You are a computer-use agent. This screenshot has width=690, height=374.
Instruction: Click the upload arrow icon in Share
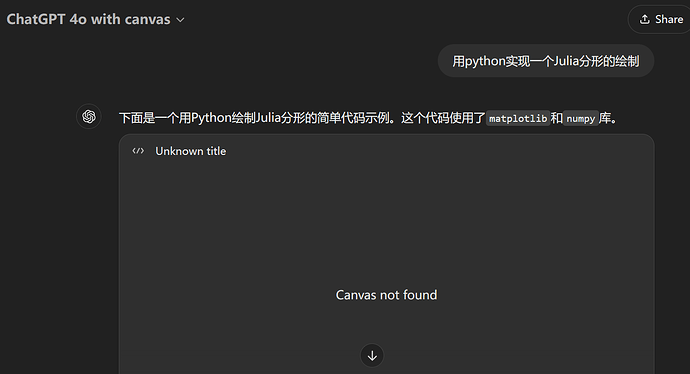coord(645,19)
